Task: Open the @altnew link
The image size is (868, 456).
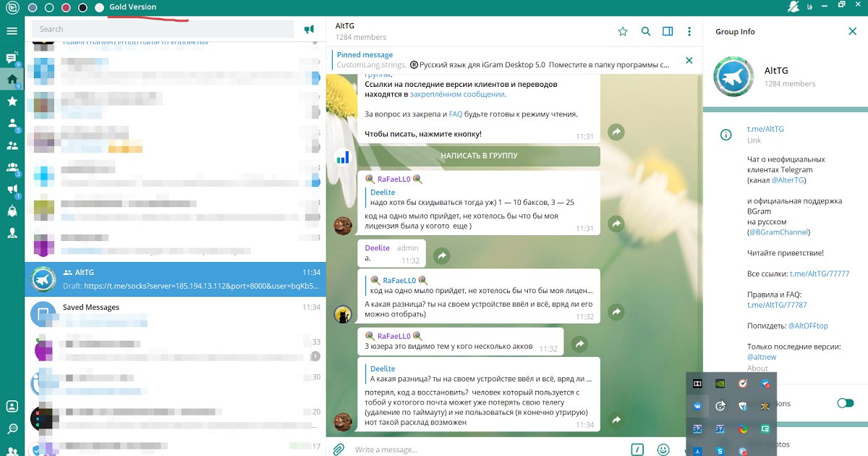Action: (762, 357)
